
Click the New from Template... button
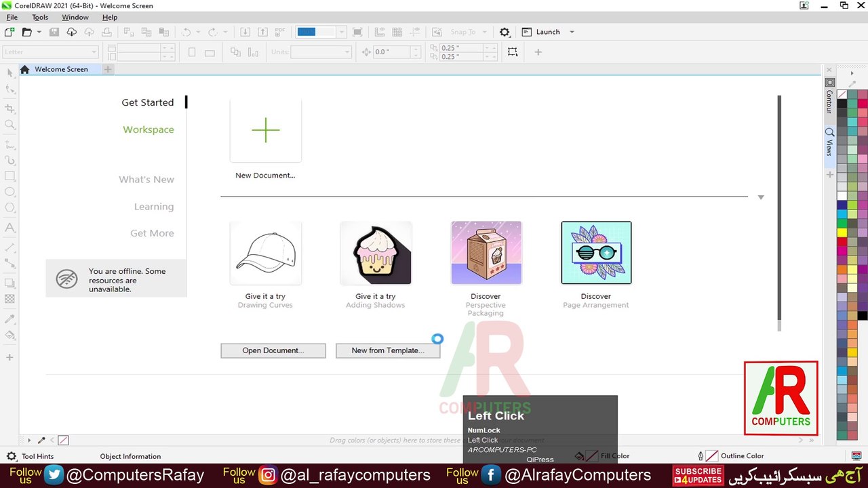388,350
